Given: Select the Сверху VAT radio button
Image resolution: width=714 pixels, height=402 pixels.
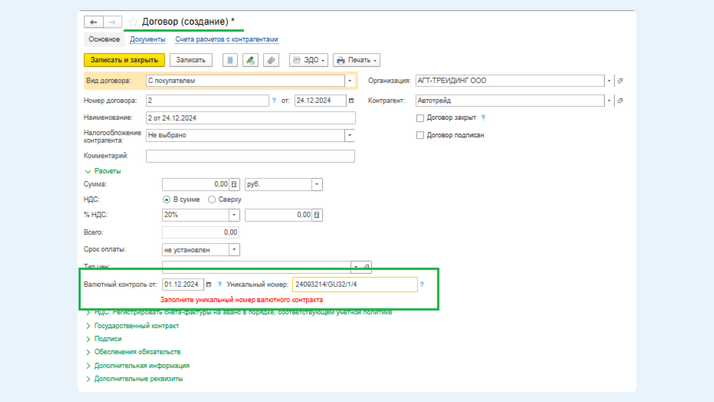Looking at the screenshot, I should [212, 200].
